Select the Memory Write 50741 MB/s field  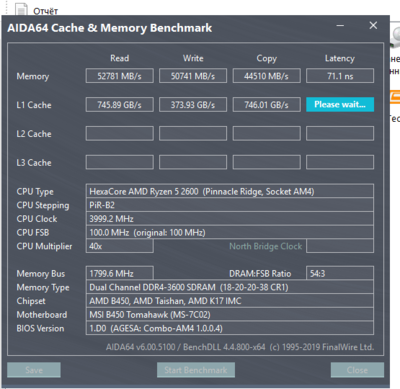tap(193, 76)
